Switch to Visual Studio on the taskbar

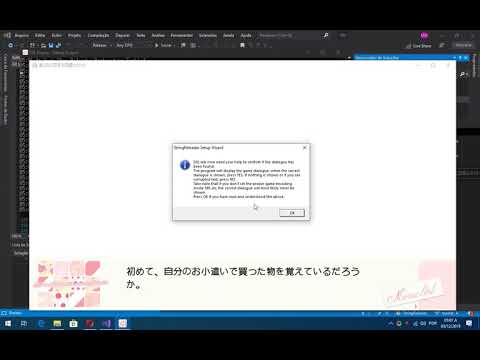tap(106, 323)
